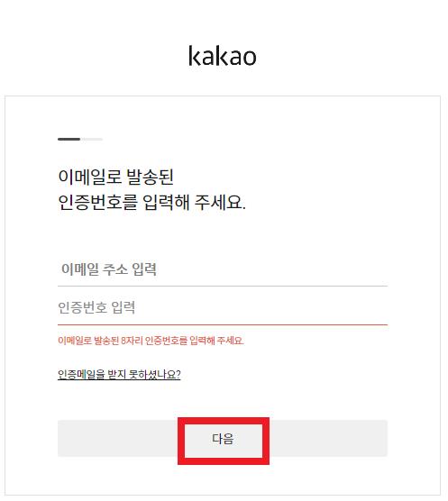Click the final o in the kakao logo
The image size is (448, 501).
click(x=250, y=58)
